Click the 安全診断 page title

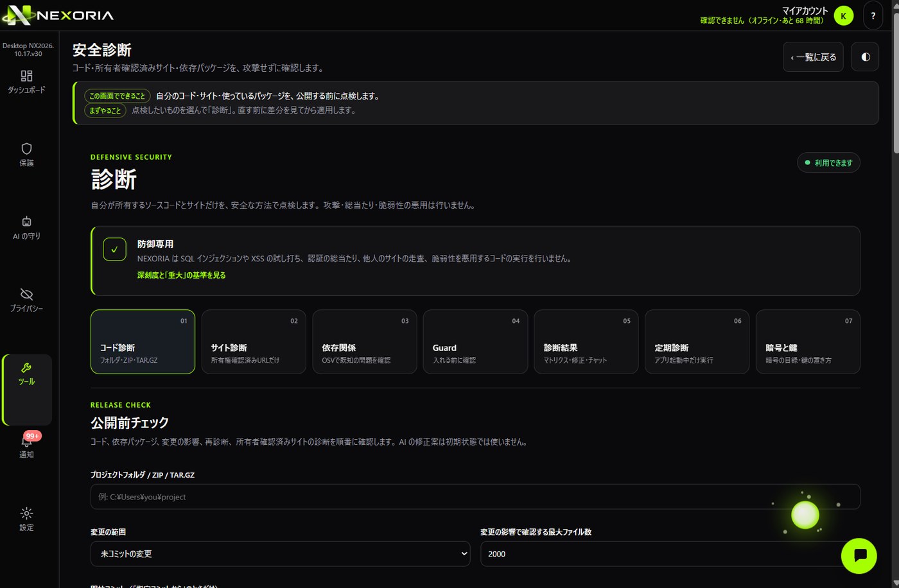[x=102, y=49]
